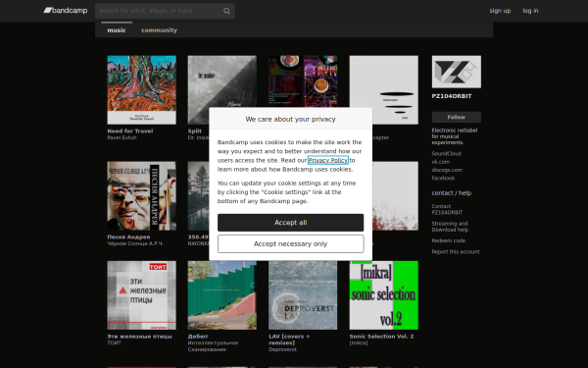Screen dimensions: 588x368
Task: Click the Дебют album title
Action: [198, 337]
